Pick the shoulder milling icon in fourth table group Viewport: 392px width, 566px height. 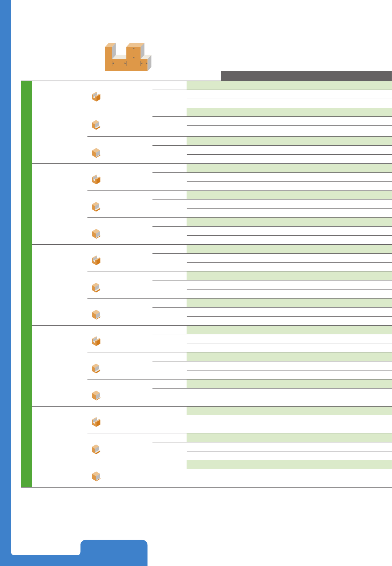pyautogui.click(x=96, y=368)
